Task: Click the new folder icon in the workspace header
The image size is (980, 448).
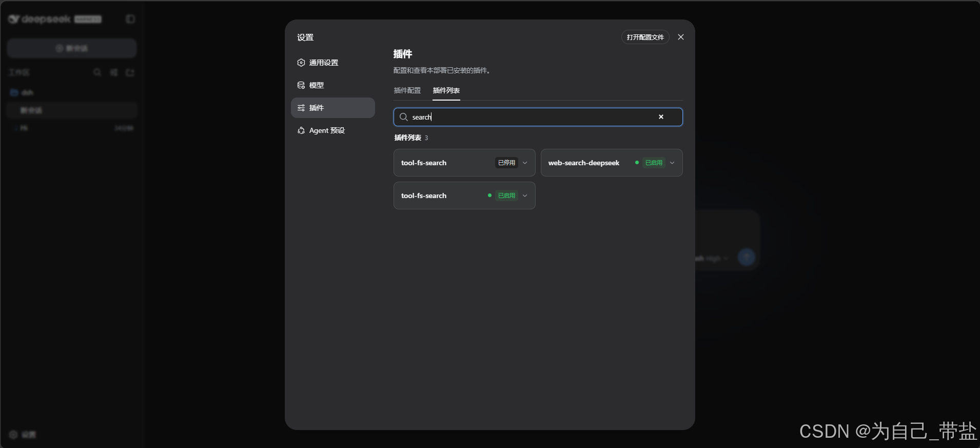Action: [x=130, y=72]
